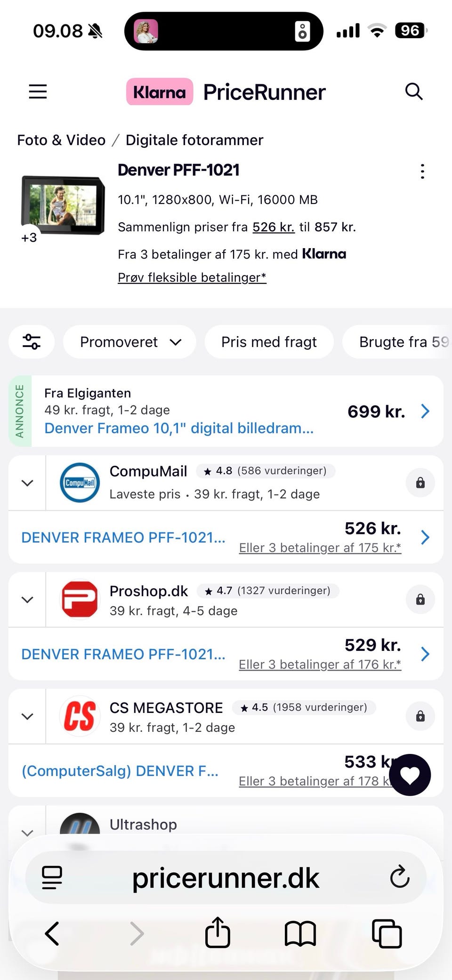
Task: Open the Prøv fleksible betalinger link
Action: 192,277
